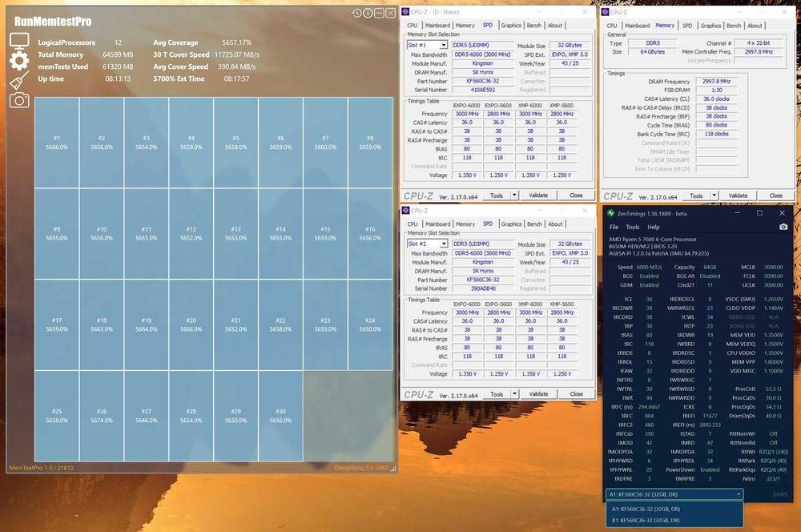Minimize the RunMemtestPro window

379,13
